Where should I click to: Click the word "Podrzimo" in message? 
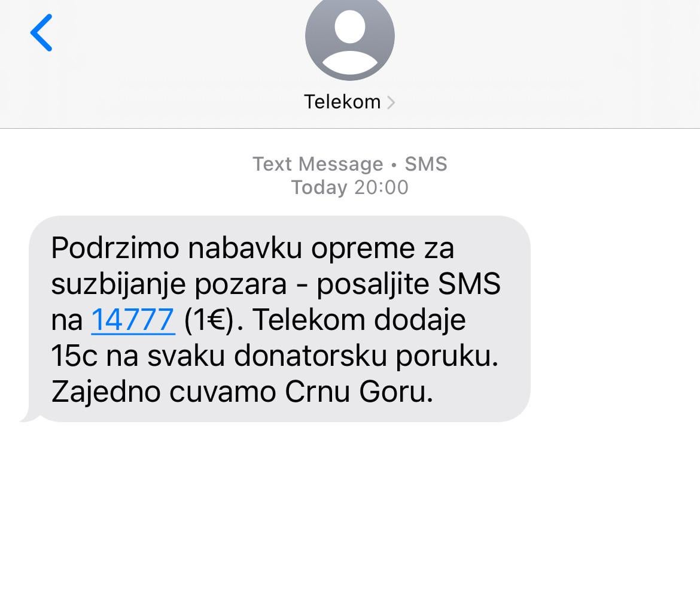click(115, 247)
